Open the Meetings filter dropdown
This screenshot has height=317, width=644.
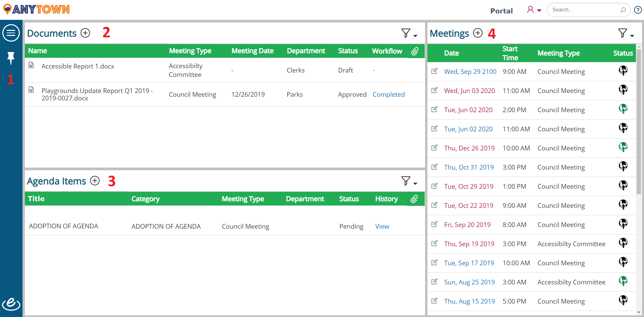click(x=626, y=33)
